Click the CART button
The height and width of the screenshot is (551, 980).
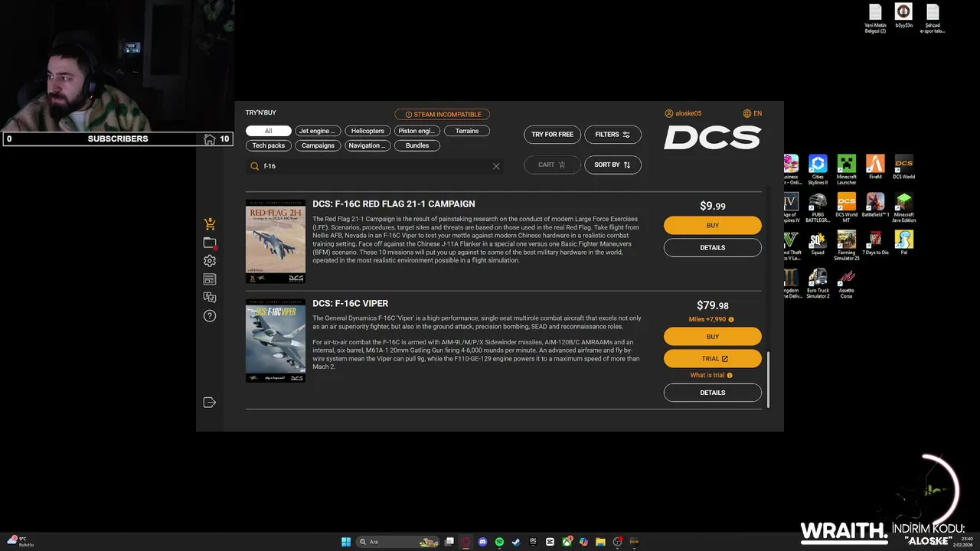[x=552, y=165]
